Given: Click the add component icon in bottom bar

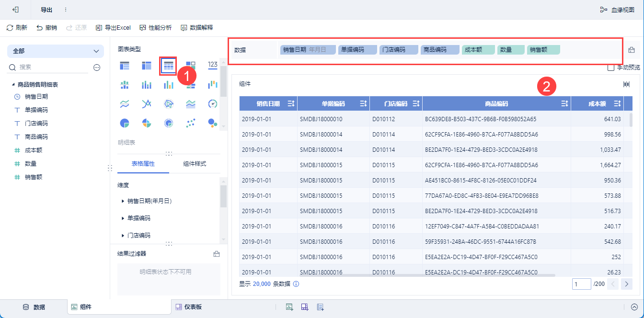Looking at the screenshot, I should [x=289, y=307].
